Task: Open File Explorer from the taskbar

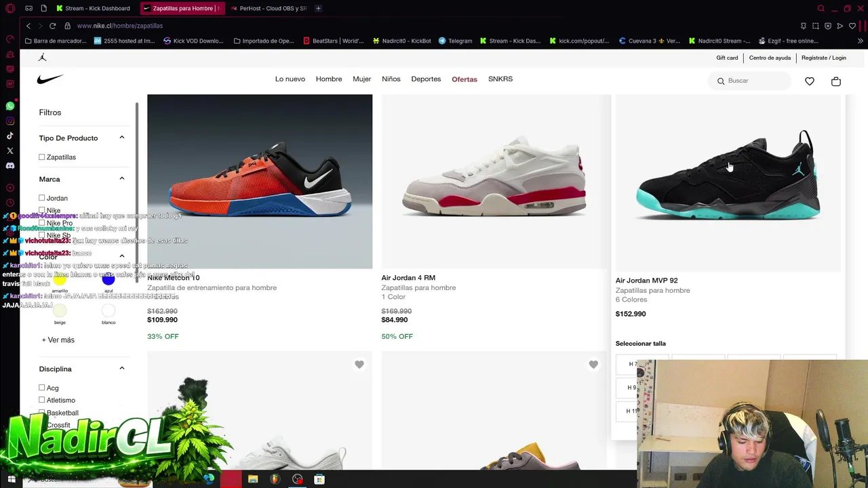Action: click(253, 479)
